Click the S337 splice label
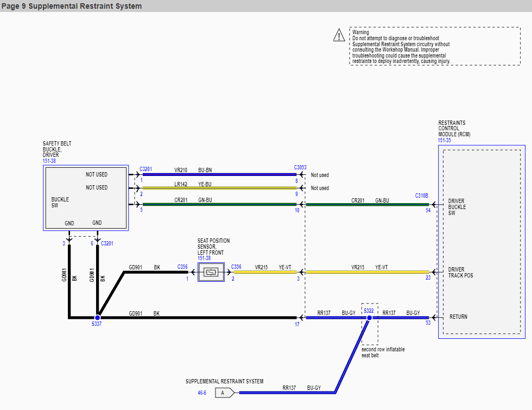The width and height of the screenshot is (532, 410). pos(97,324)
